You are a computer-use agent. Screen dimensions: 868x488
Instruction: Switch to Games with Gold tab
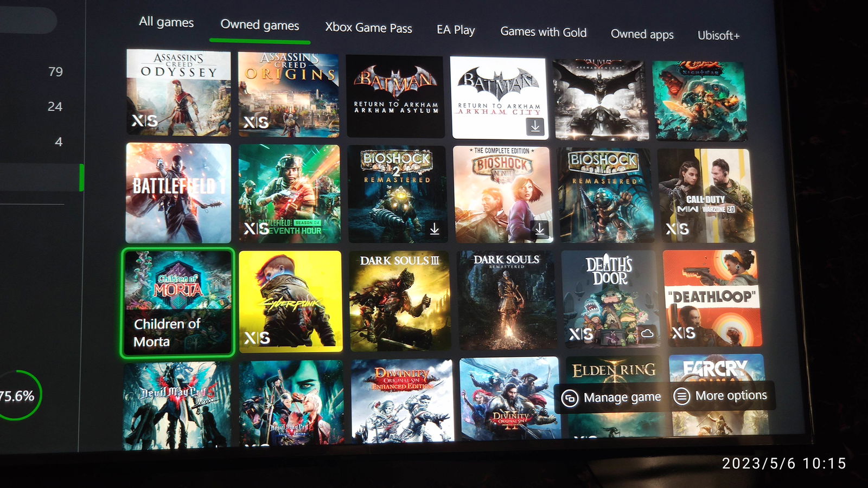tap(543, 32)
